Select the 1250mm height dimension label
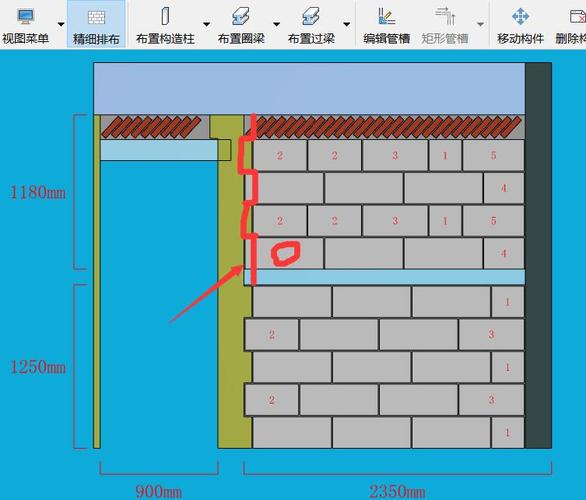The height and width of the screenshot is (500, 586). (38, 367)
